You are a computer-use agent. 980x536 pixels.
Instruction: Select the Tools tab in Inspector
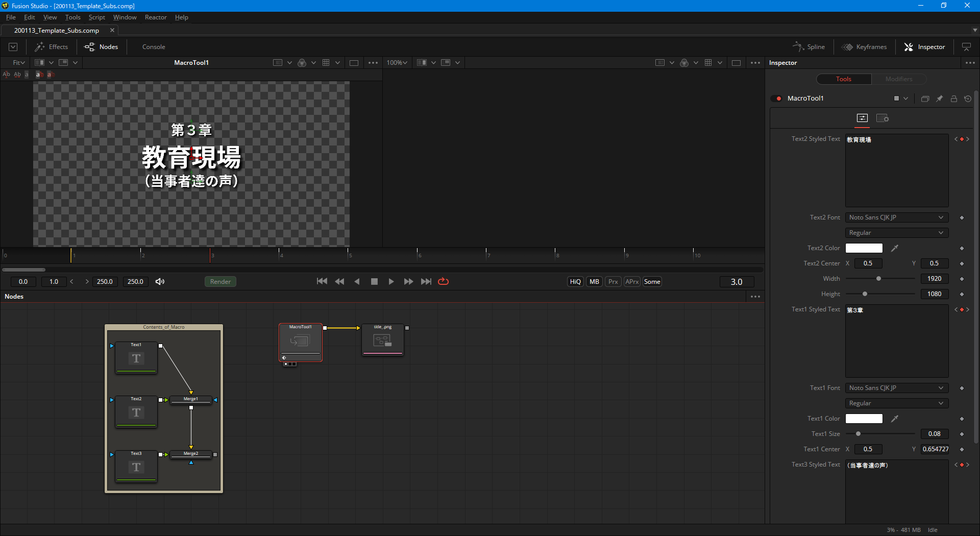[844, 79]
